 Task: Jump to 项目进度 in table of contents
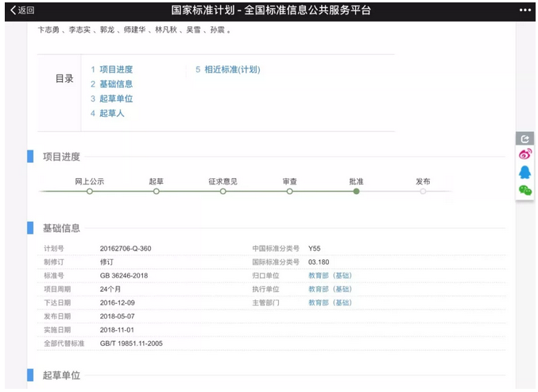tap(111, 70)
